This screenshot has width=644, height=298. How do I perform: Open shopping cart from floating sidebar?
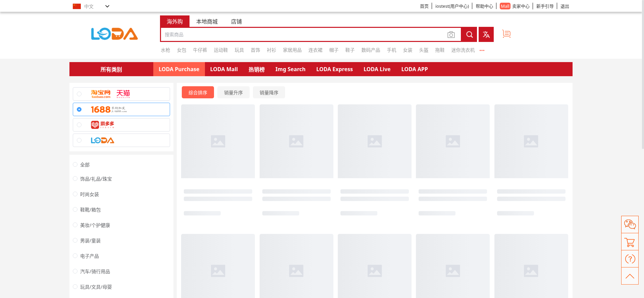coord(630,242)
